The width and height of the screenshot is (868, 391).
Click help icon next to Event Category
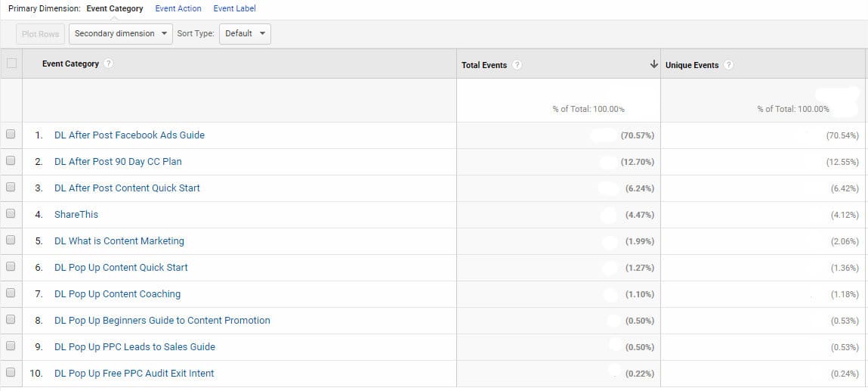tap(109, 64)
